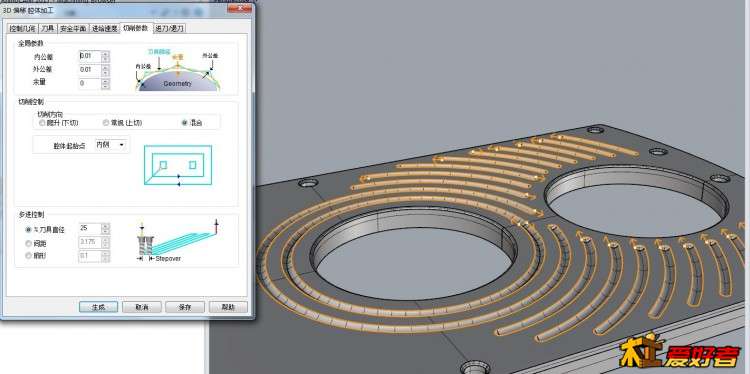This screenshot has height=374, width=750.
Task: Choose the 间距 stepover radio option
Action: click(36, 243)
